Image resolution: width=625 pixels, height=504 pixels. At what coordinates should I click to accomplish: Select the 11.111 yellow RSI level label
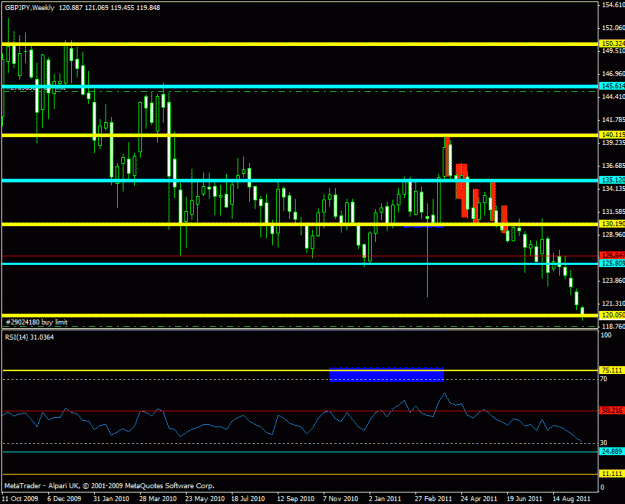coord(612,474)
